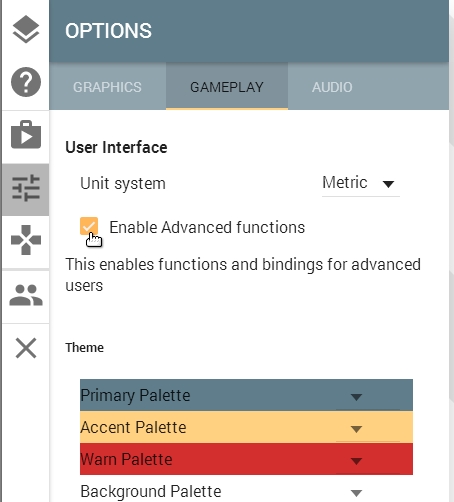The image size is (454, 502).
Task: Select the Gameplay tab
Action: [227, 87]
